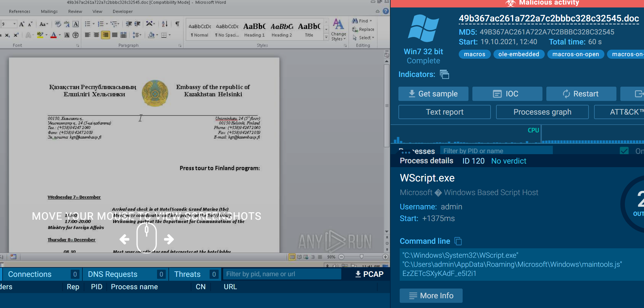Toggle Align Text Right

[105, 35]
